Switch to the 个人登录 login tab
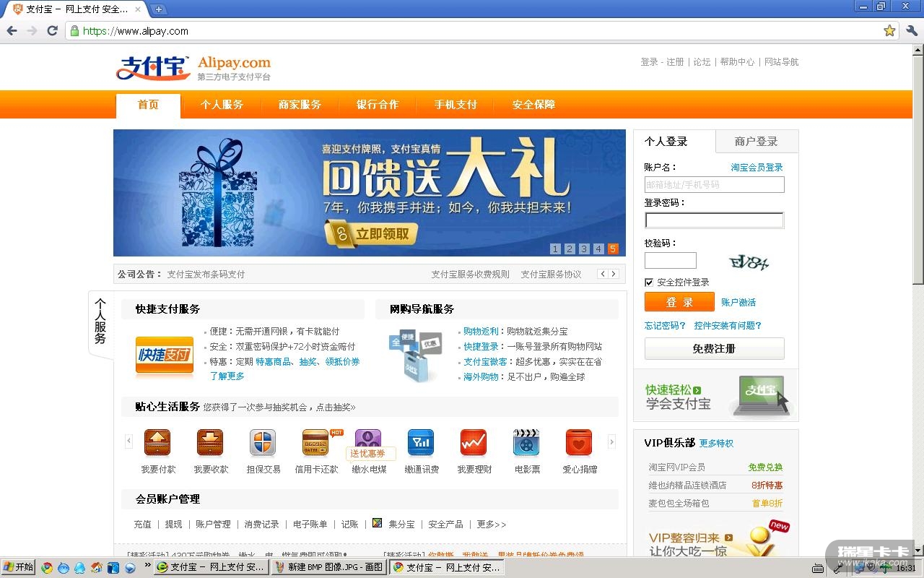This screenshot has width=924, height=578. click(x=674, y=142)
